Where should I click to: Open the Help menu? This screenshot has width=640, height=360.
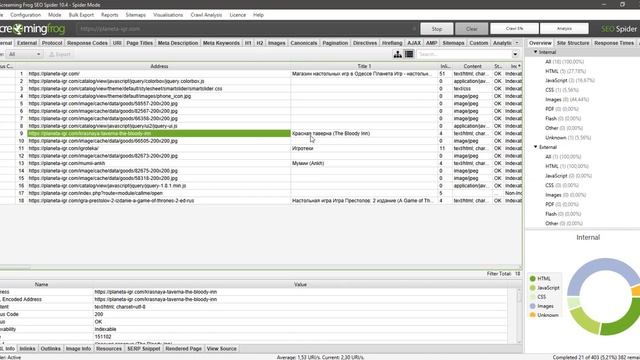coord(258,15)
